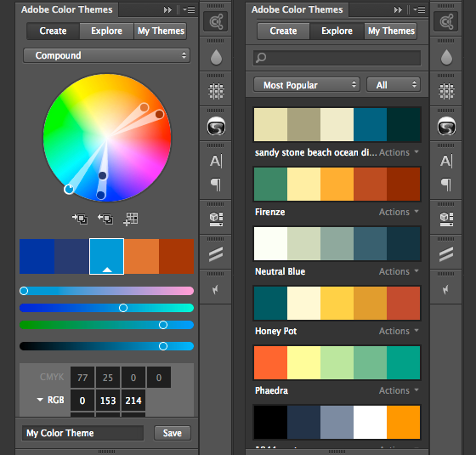
Task: Click the CMYK value field showing 77
Action: 82,378
